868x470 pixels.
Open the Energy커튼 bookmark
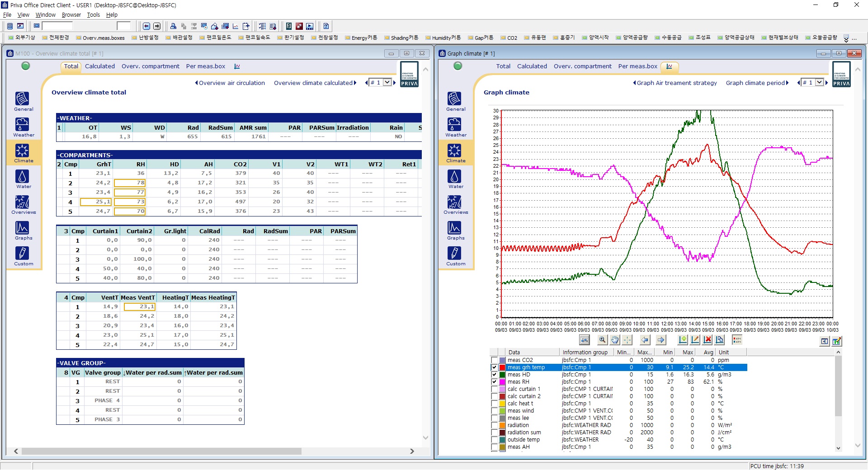click(x=361, y=38)
